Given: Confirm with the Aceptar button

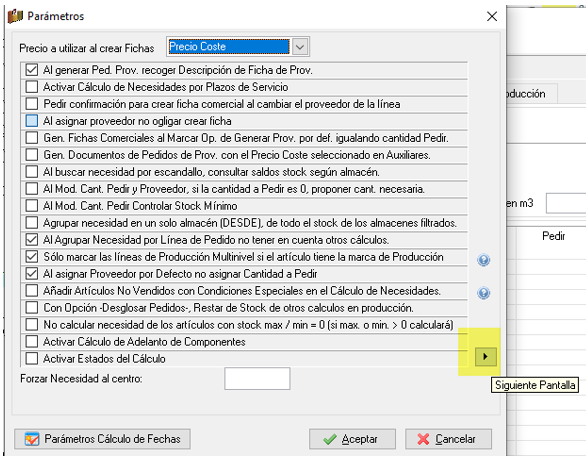Looking at the screenshot, I should pos(352,439).
